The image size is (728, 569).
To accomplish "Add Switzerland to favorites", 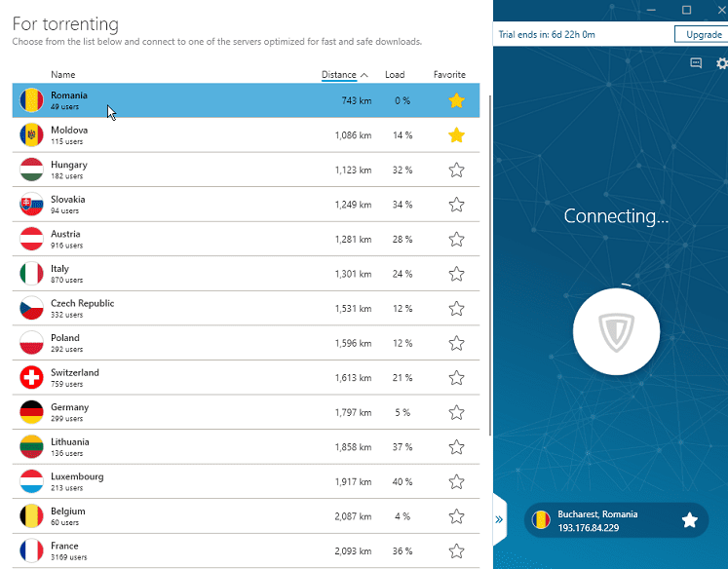I will [456, 378].
